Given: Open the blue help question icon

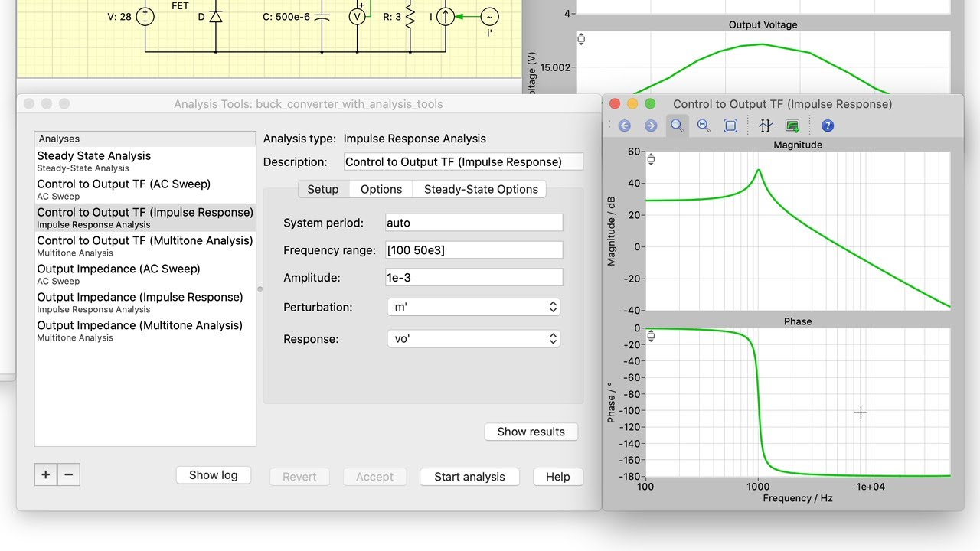Looking at the screenshot, I should 827,126.
